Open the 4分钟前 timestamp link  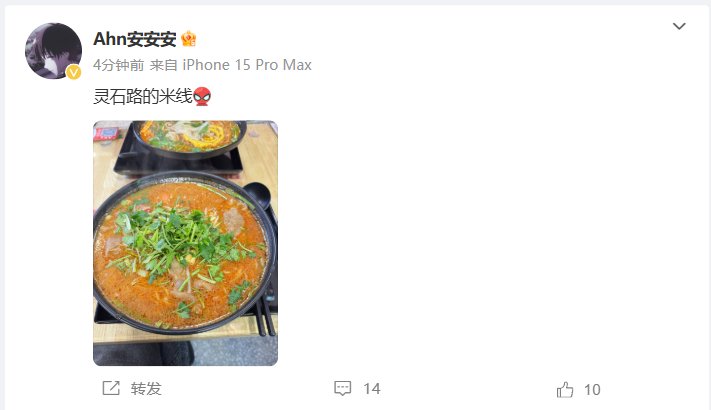(x=118, y=65)
